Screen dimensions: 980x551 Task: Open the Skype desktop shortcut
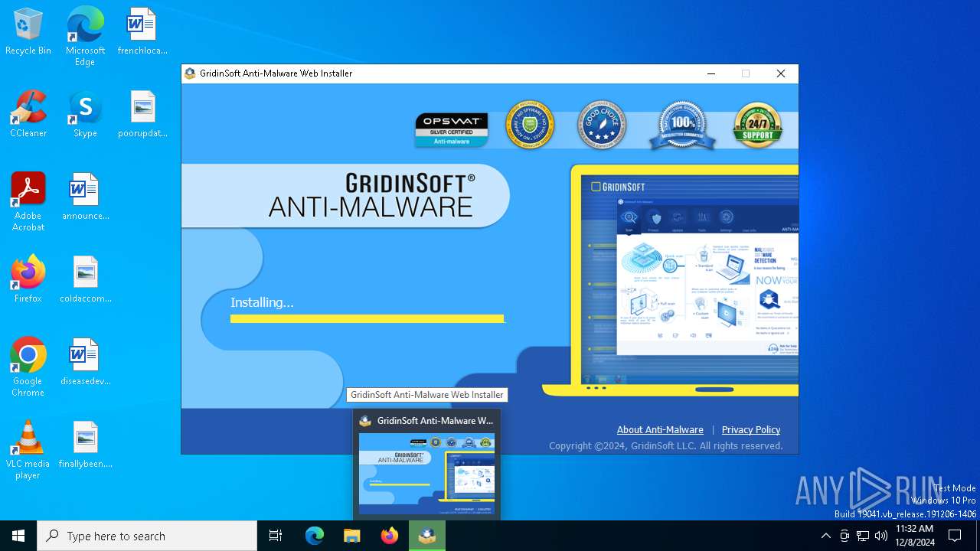pyautogui.click(x=85, y=115)
